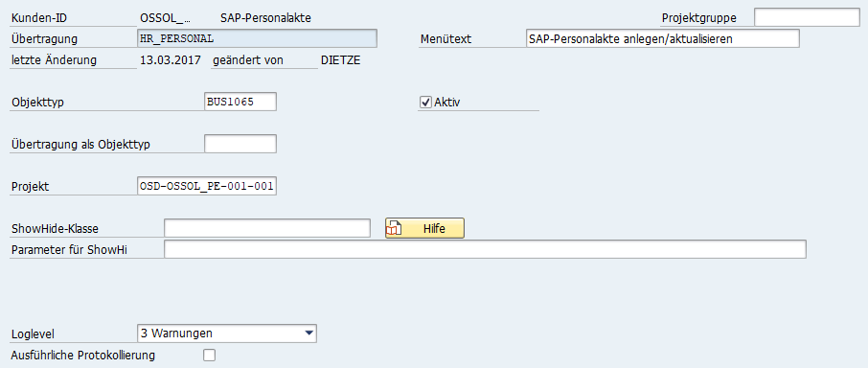Select the Loglevel combo box showing 3 Warnungen
The width and height of the screenshot is (868, 368).
pyautogui.click(x=226, y=333)
